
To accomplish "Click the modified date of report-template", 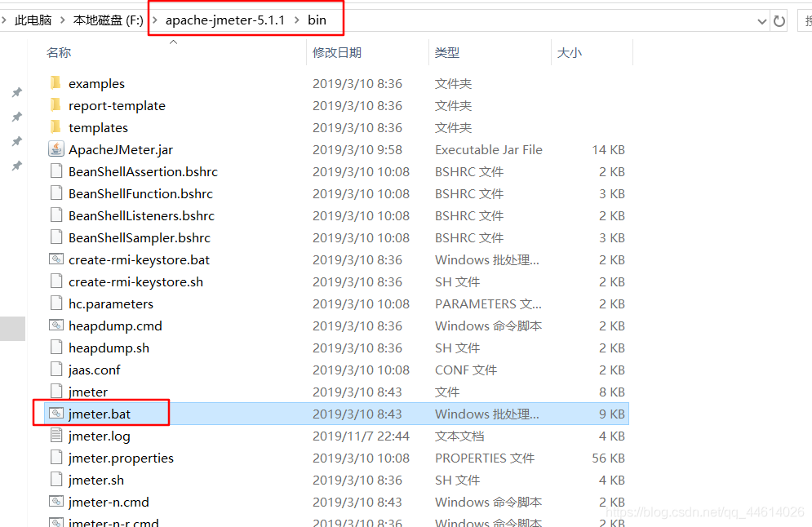I will [x=357, y=105].
